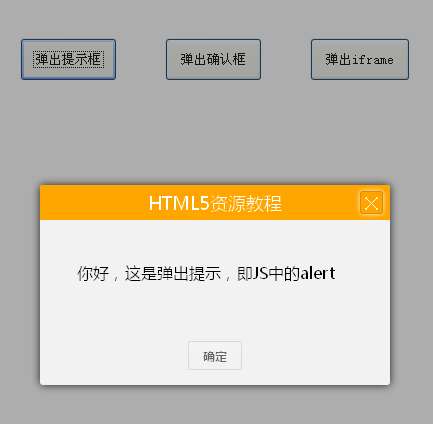Click title bar between title and X
433x424 pixels.
(x=321, y=203)
